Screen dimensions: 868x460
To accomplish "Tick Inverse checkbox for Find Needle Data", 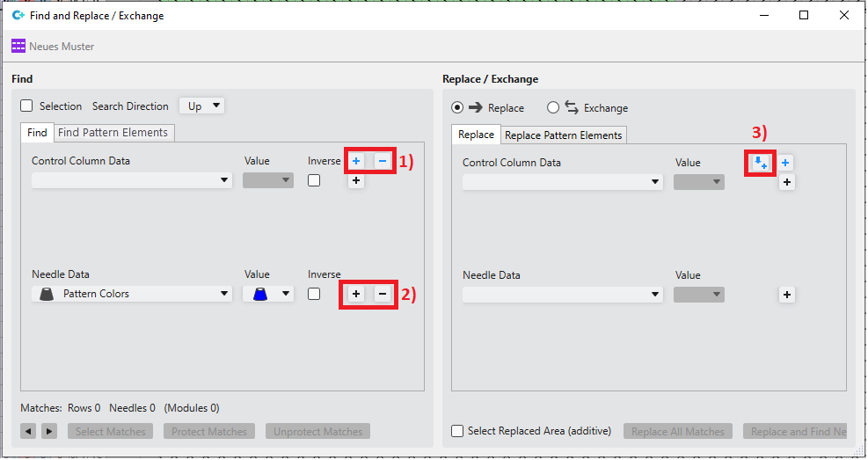I will pyautogui.click(x=314, y=294).
